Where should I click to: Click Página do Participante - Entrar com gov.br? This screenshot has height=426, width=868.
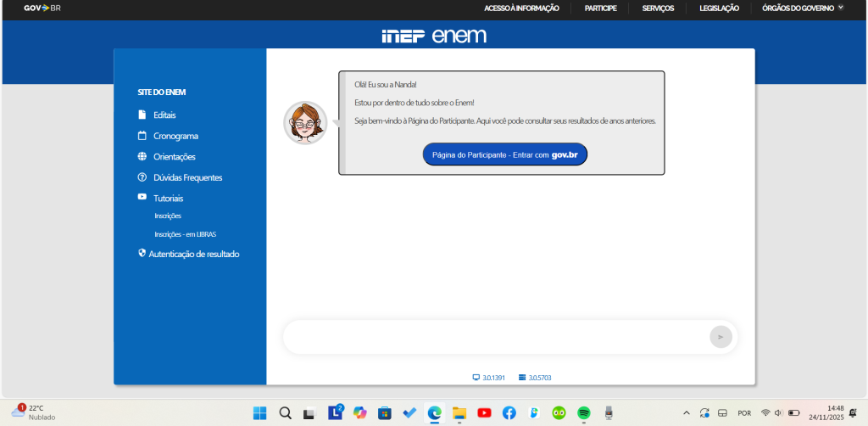click(505, 154)
